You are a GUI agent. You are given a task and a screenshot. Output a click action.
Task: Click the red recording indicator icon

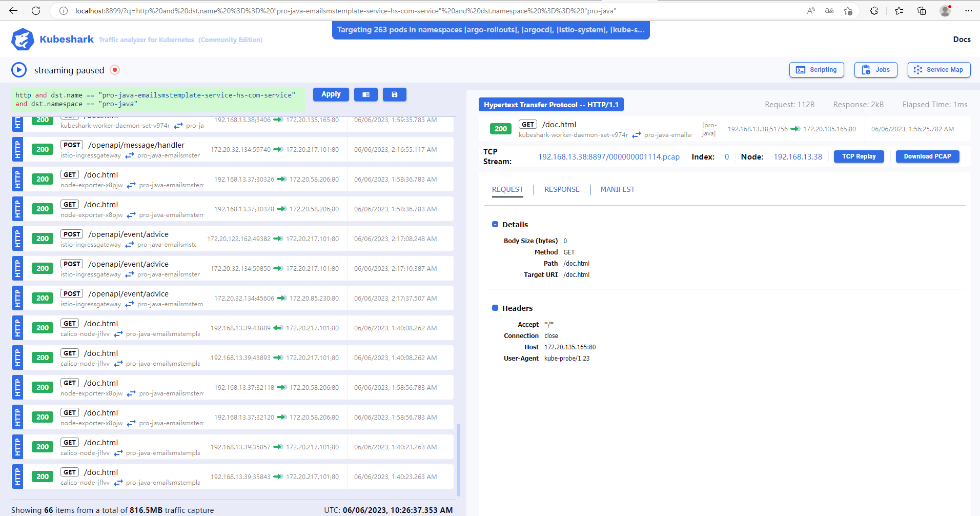(x=115, y=70)
